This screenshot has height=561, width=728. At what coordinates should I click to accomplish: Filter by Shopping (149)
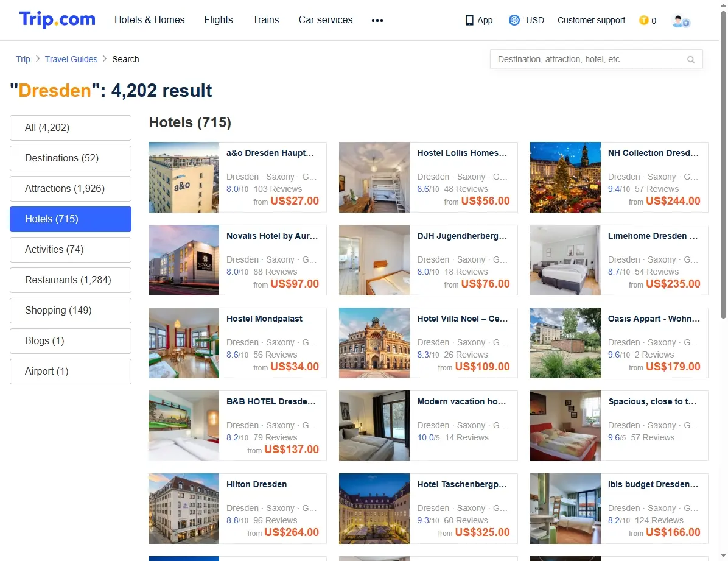[x=71, y=311]
